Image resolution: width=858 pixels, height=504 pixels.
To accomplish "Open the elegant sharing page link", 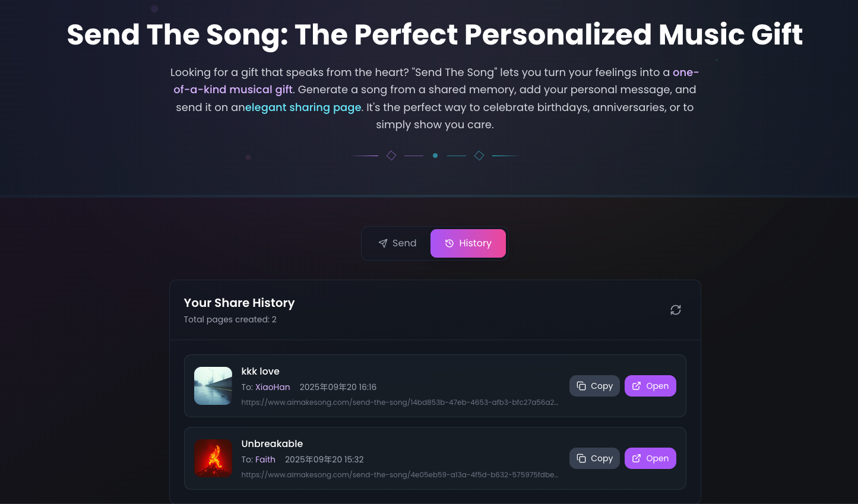I will (303, 107).
